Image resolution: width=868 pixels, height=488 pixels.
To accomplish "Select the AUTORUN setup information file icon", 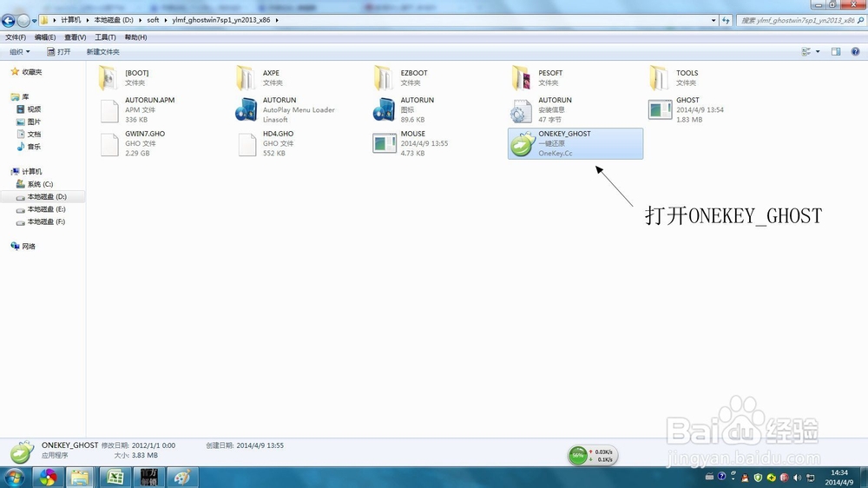I will click(521, 111).
